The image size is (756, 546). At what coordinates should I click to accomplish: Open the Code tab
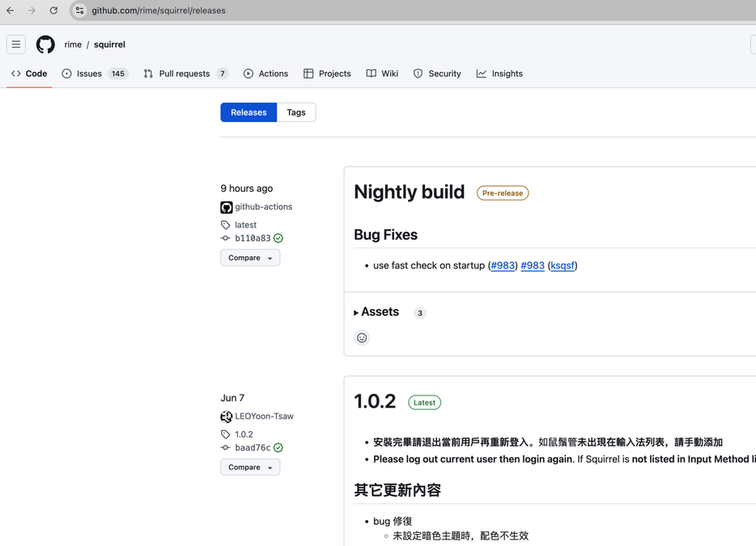coord(29,74)
